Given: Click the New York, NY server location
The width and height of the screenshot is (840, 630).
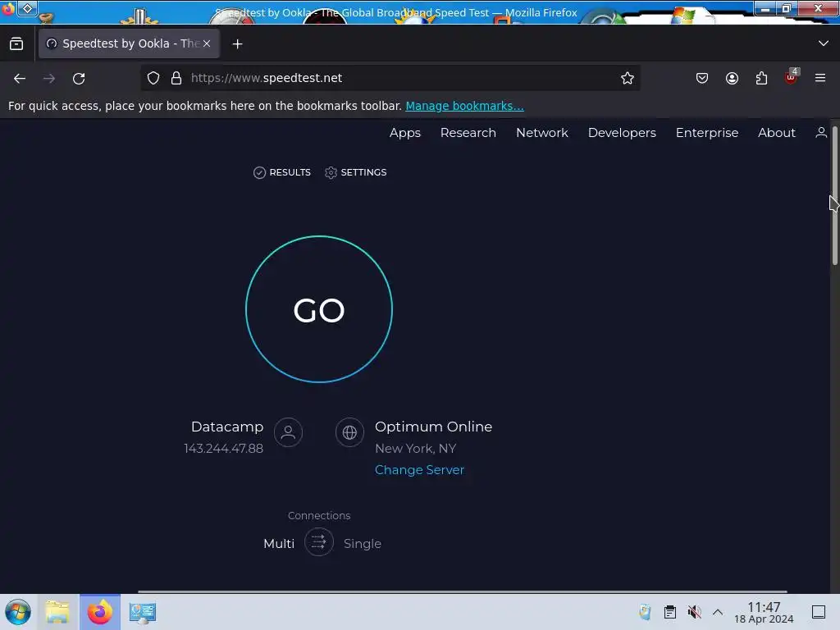Looking at the screenshot, I should (x=415, y=449).
